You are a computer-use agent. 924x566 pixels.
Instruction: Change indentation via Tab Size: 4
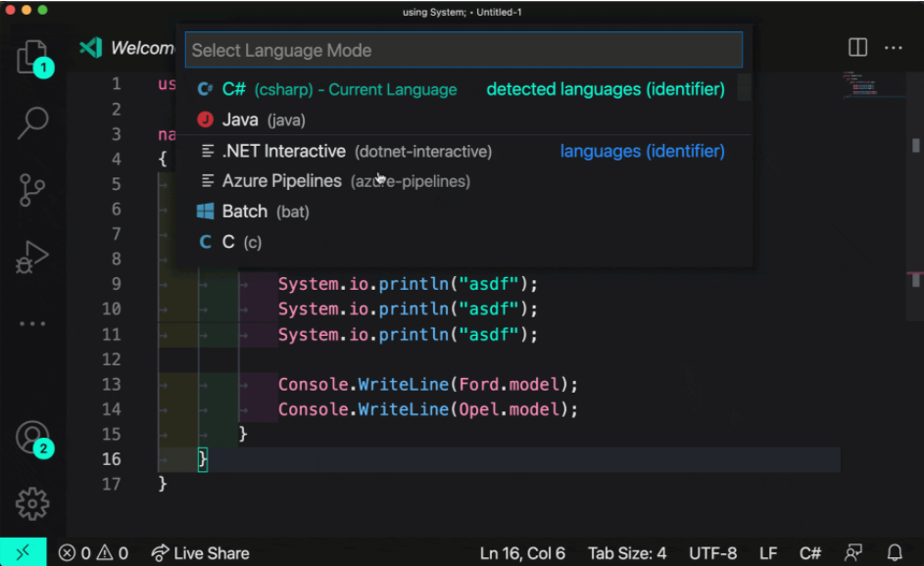coord(627,553)
